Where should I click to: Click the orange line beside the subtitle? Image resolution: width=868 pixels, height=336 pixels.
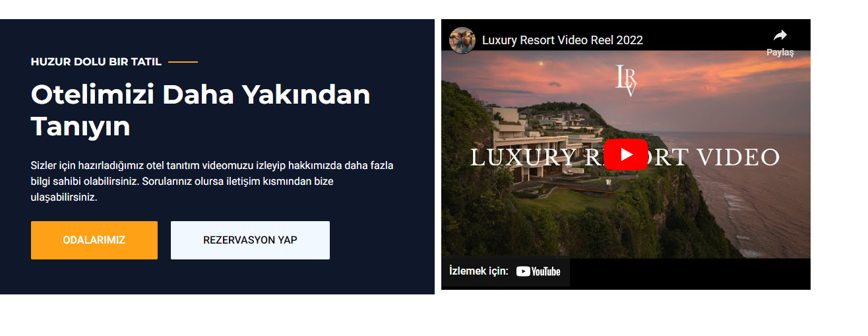183,62
